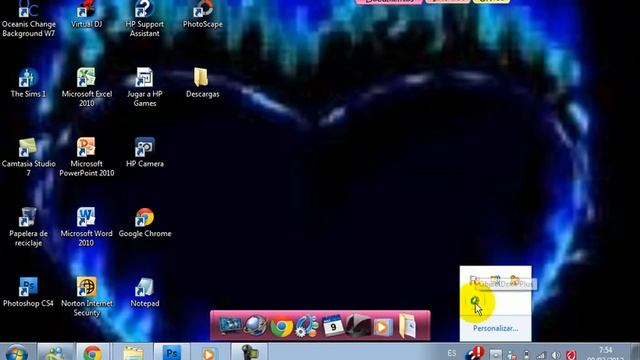Open the calendar icon in dock
Image resolution: width=640 pixels, height=360 pixels.
[333, 325]
